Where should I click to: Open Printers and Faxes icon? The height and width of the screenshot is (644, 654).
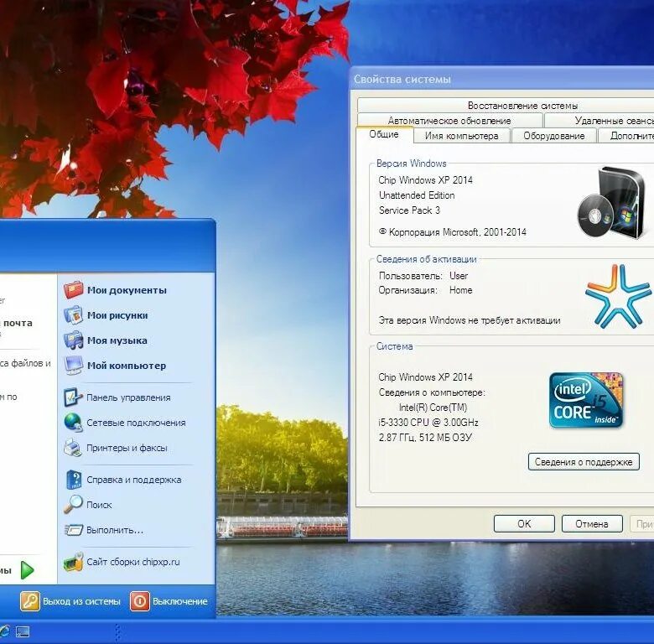coord(74,448)
